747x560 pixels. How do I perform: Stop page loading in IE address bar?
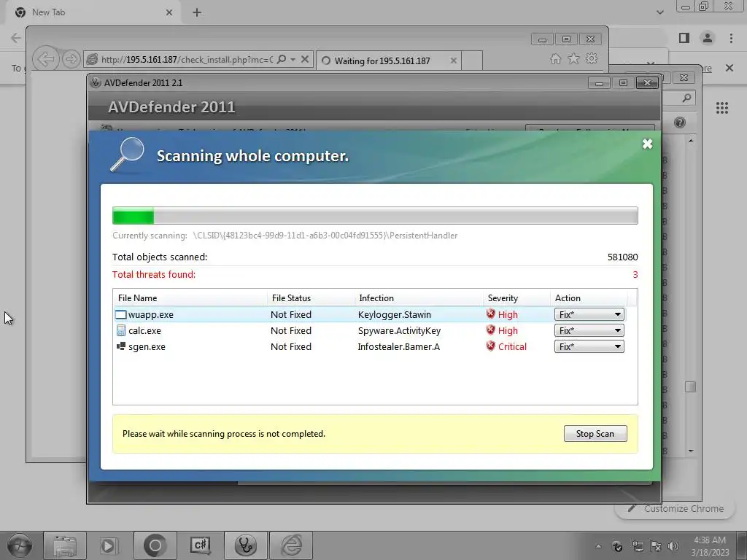(306, 59)
